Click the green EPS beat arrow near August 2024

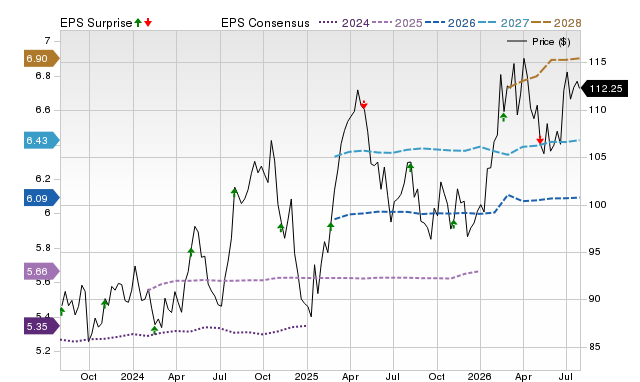point(234,191)
